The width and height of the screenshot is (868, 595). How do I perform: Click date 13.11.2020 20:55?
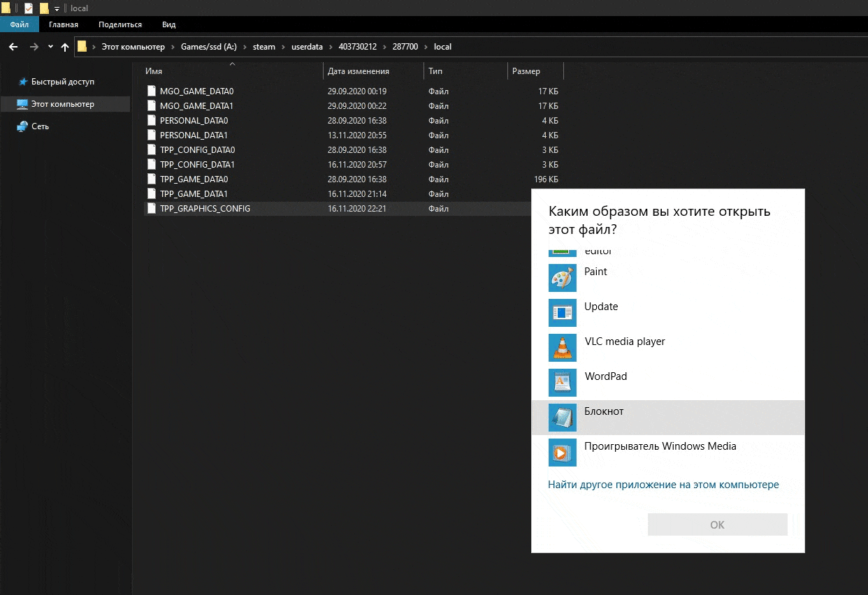(x=357, y=135)
